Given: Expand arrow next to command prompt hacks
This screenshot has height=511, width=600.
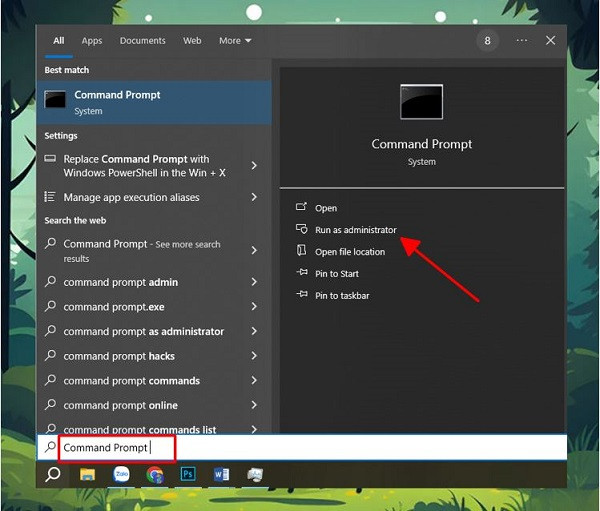Looking at the screenshot, I should point(254,356).
